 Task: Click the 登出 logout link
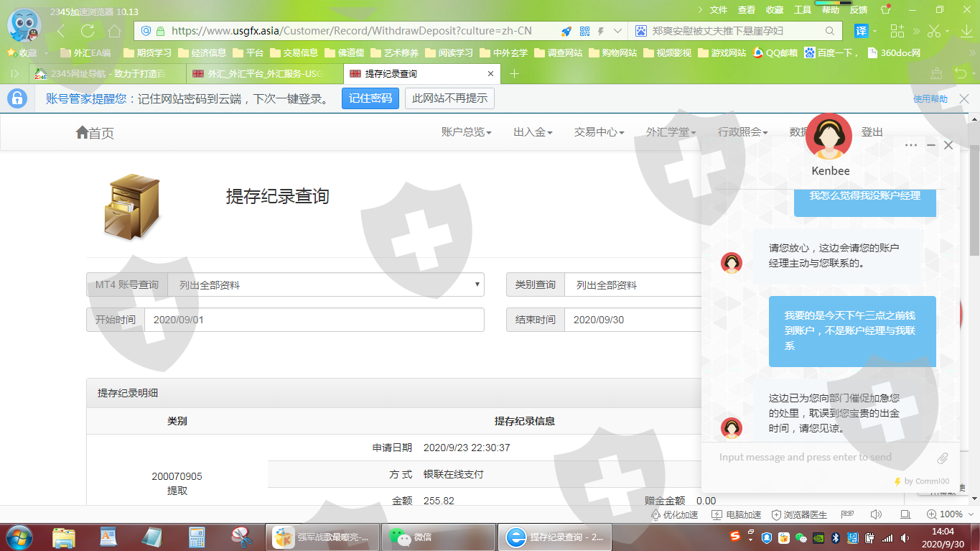coord(872,132)
